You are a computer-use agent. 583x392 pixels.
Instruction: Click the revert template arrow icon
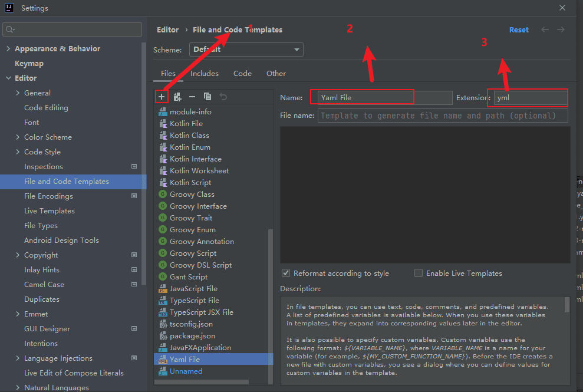[x=223, y=97]
